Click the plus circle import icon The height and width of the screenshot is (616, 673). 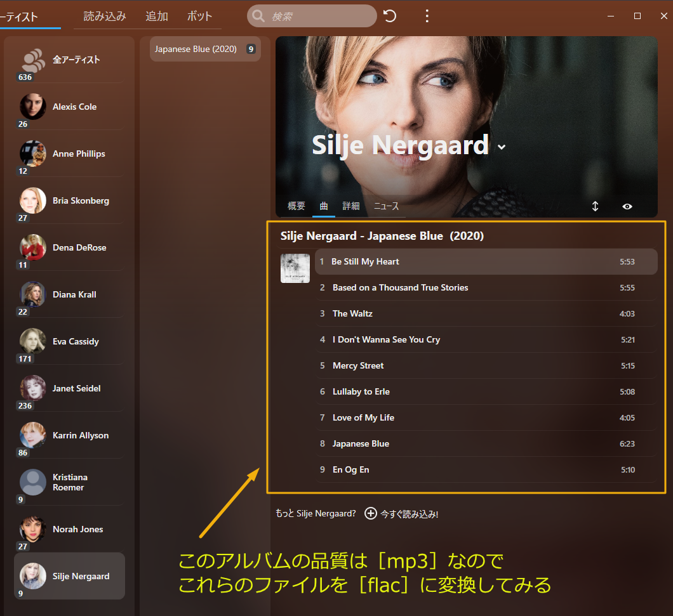(371, 513)
